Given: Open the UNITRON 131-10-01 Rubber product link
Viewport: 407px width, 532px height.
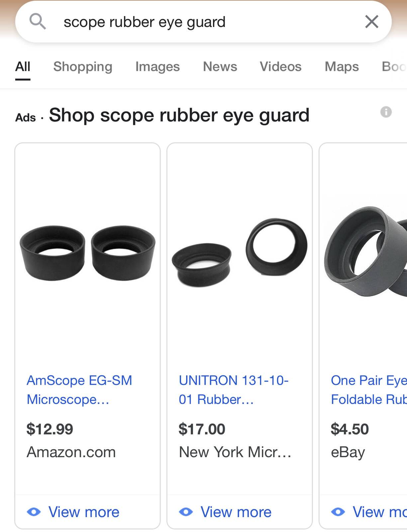Looking at the screenshot, I should 234,390.
